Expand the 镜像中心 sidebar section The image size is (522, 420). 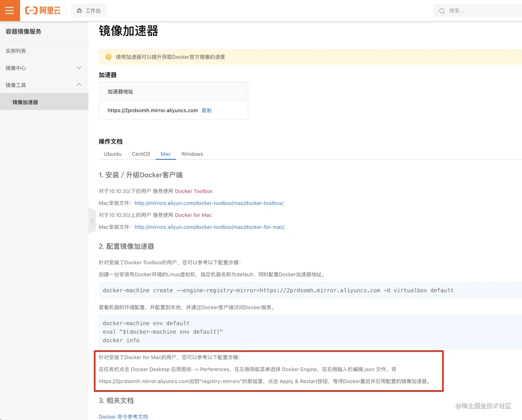[x=44, y=68]
